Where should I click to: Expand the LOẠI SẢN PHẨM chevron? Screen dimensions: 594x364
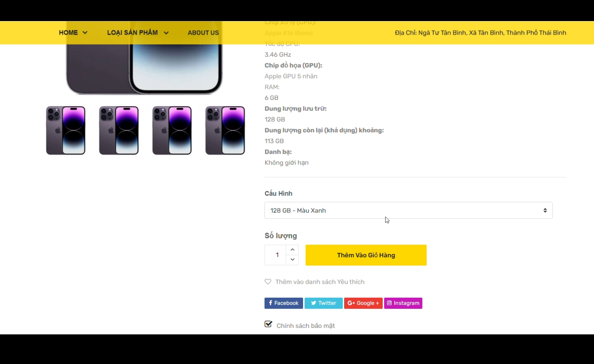click(x=166, y=33)
